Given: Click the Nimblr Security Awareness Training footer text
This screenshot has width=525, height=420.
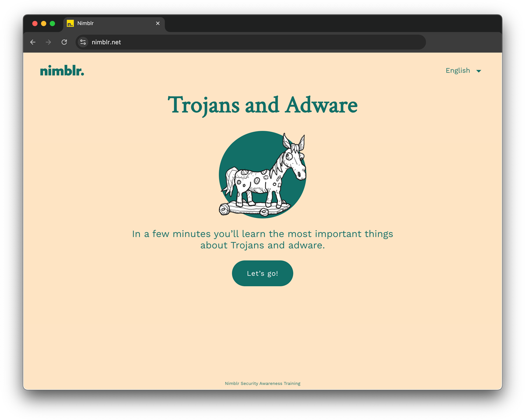Looking at the screenshot, I should coord(262,383).
